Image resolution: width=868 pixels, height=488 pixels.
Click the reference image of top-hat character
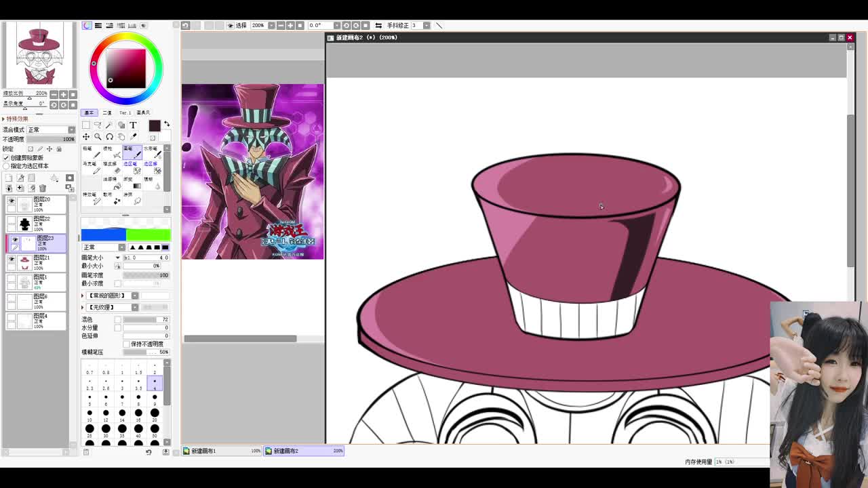[x=252, y=171]
